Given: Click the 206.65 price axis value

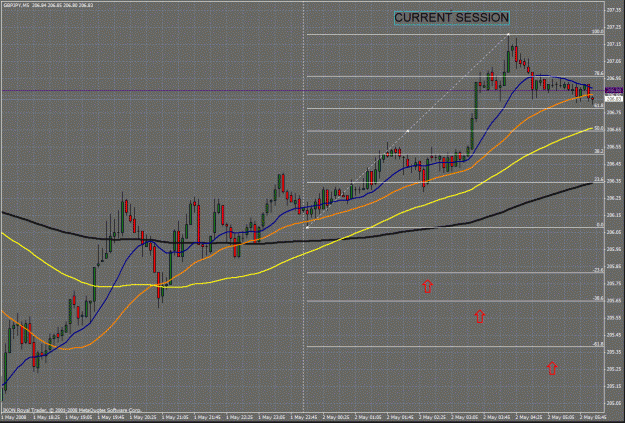Looking at the screenshot, I should tap(613, 130).
